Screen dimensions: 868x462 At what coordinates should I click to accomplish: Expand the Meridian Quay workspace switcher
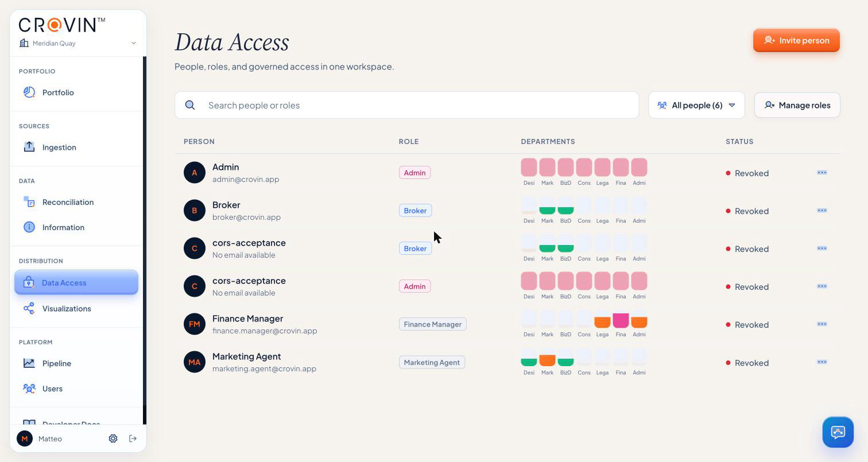[77, 43]
